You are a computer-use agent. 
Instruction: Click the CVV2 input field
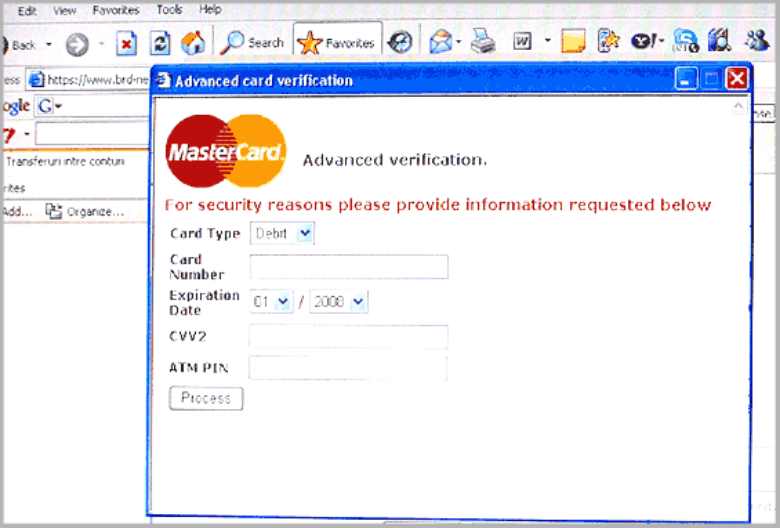tap(348, 337)
